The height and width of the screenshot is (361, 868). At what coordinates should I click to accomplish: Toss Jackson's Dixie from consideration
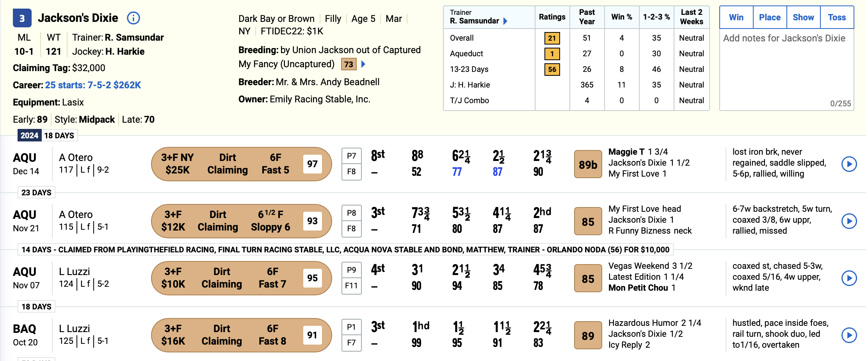[x=837, y=17]
